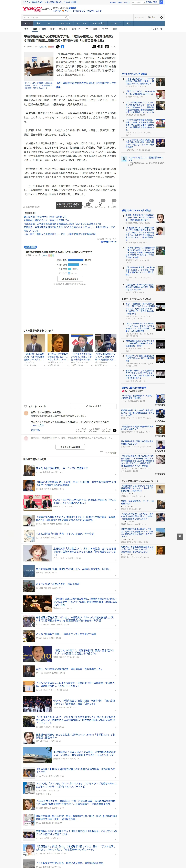This screenshot has width=186, height=868.
Task: Open 安住氏「必ず反動来る」 article link
Action: pyautogui.click(x=62, y=468)
